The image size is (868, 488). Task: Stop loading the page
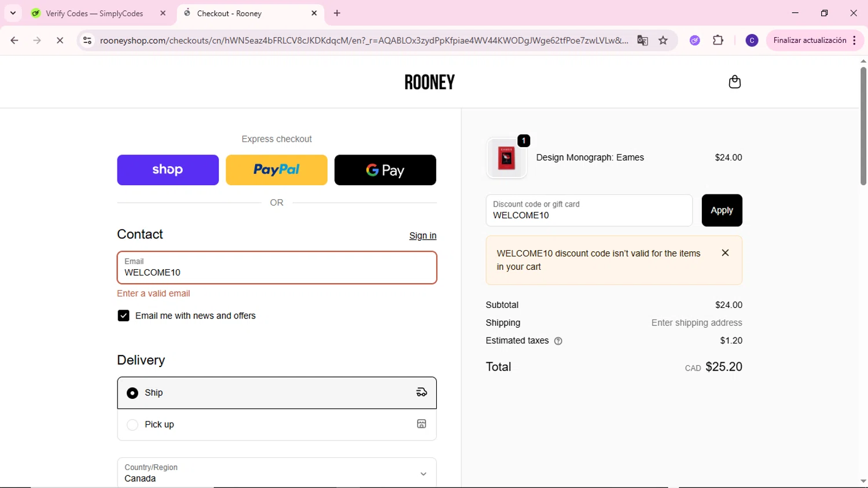pyautogui.click(x=60, y=40)
